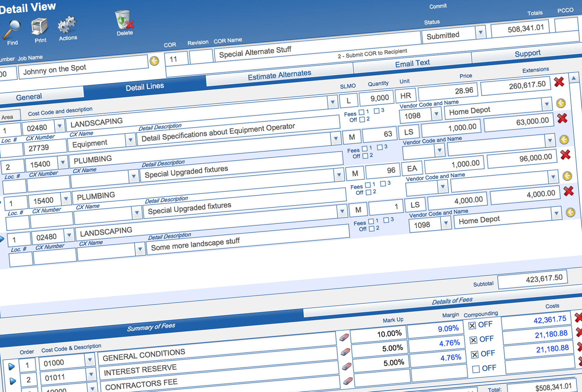Click the Find magnifying glass icon
Image resolution: width=582 pixels, height=392 pixels.
click(12, 30)
